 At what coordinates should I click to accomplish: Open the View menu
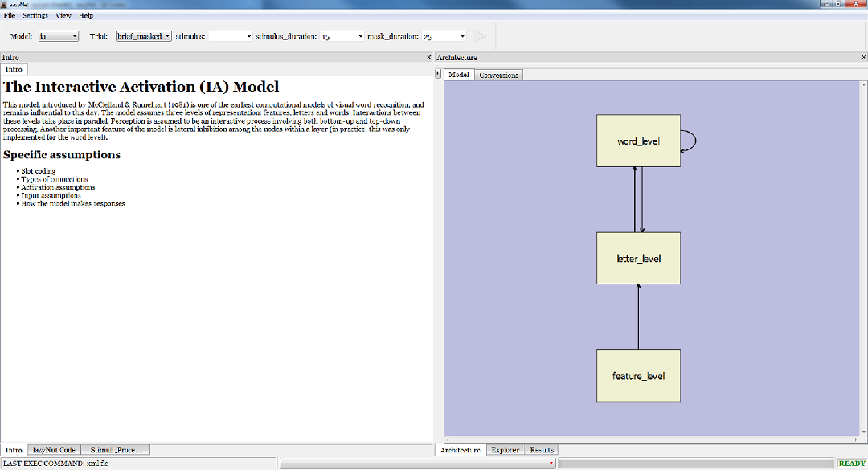[x=63, y=15]
